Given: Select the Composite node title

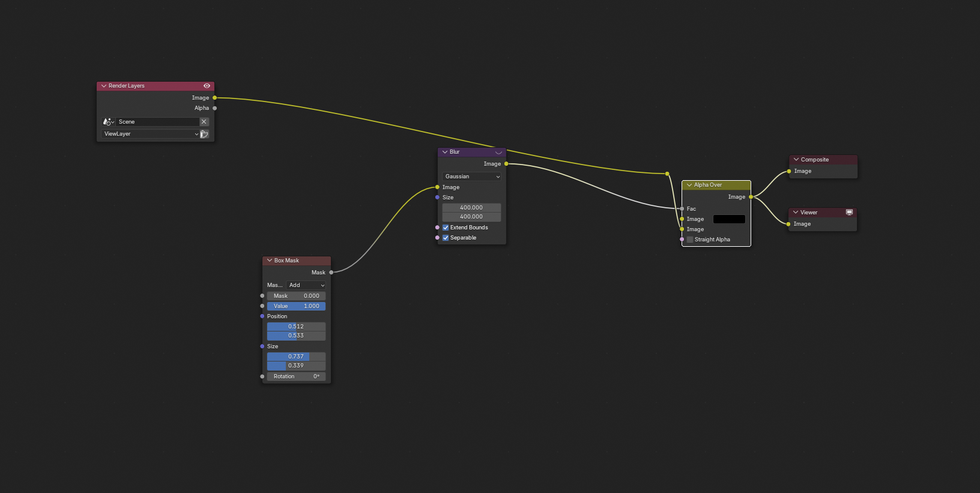Looking at the screenshot, I should 815,160.
